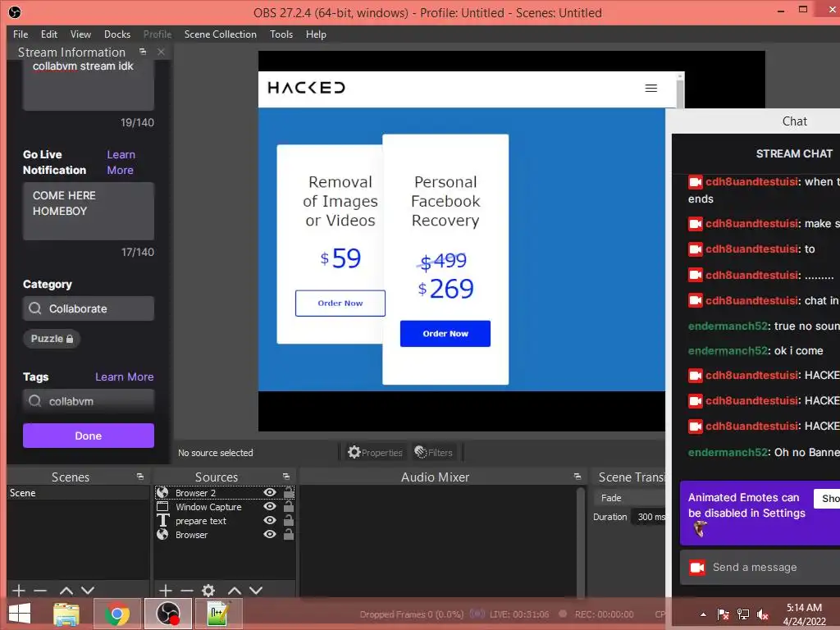Click the broadcaster icon in message box
840x630 pixels.
point(697,568)
